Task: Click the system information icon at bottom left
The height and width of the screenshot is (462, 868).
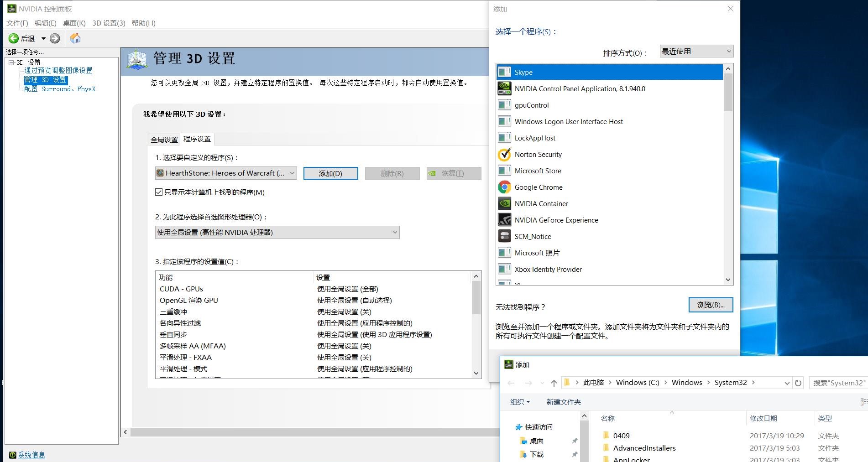Action: click(x=12, y=455)
